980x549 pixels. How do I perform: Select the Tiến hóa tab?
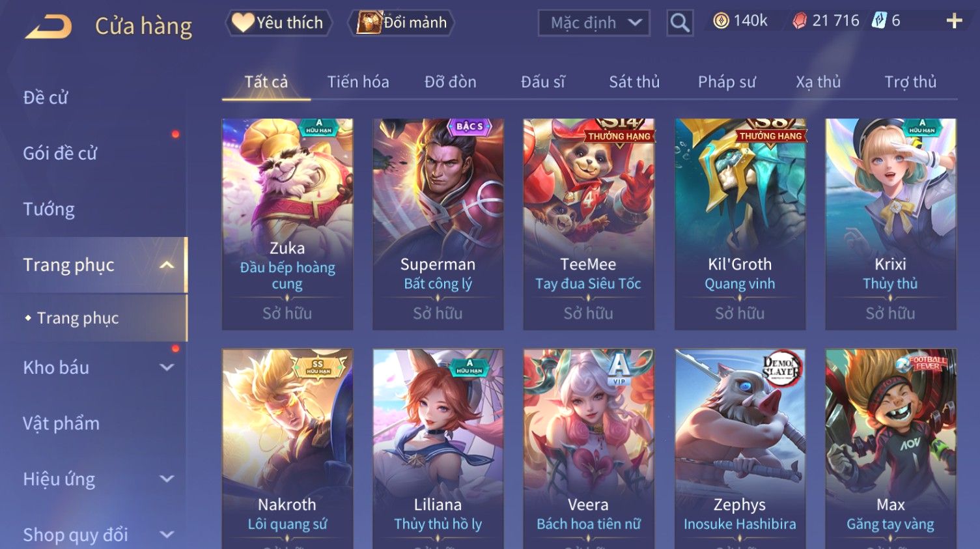point(358,82)
